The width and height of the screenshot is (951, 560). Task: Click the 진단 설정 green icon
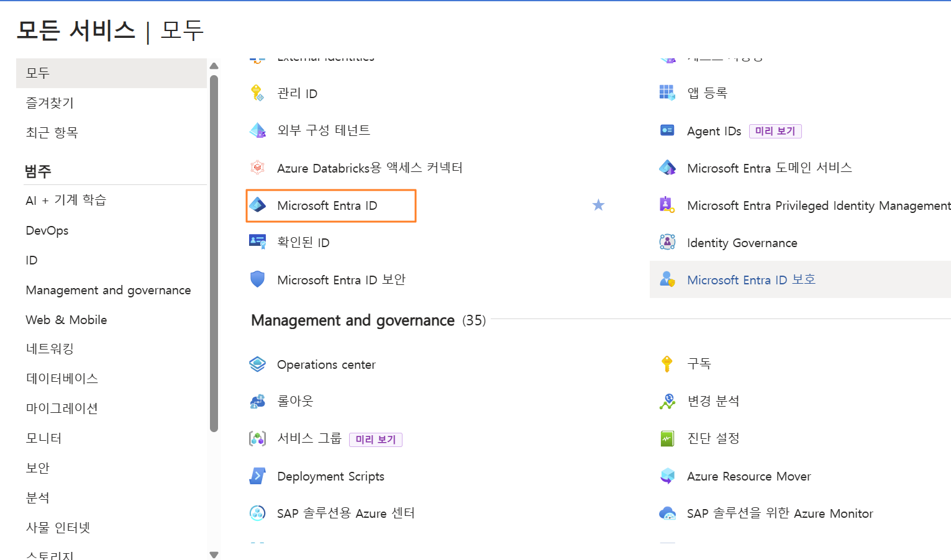[667, 438]
